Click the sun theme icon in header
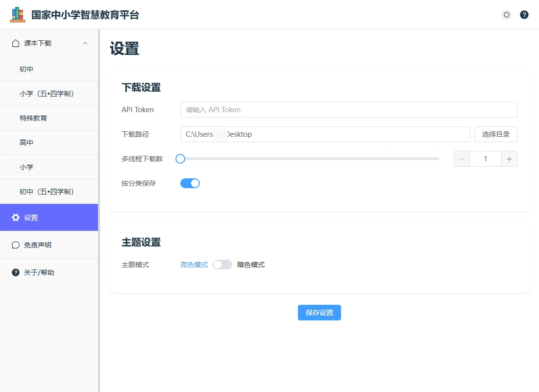The image size is (539, 392). [507, 15]
